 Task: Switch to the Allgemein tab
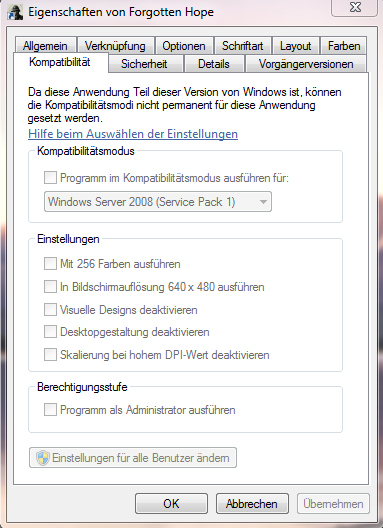(45, 46)
